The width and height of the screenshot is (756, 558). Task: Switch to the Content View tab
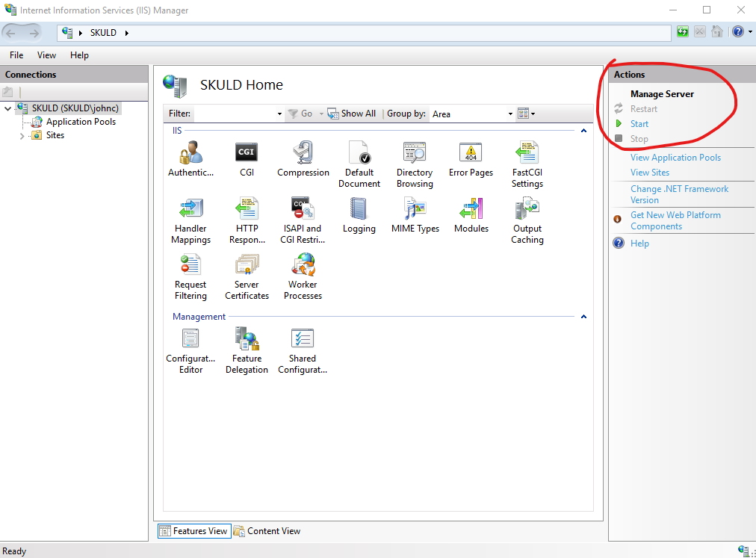click(x=267, y=531)
